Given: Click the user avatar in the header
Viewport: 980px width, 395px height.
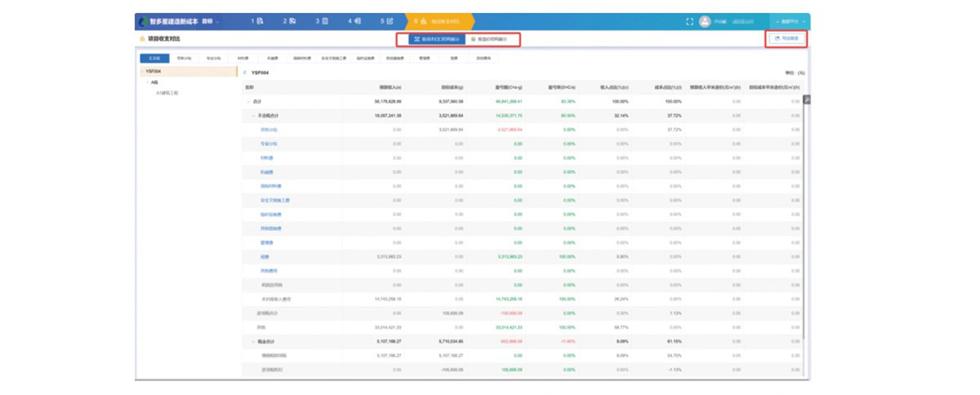Looking at the screenshot, I should tap(705, 21).
